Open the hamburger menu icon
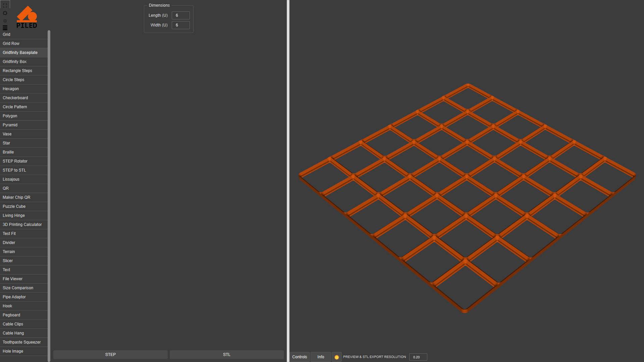This screenshot has width=644, height=362. pos(5,28)
